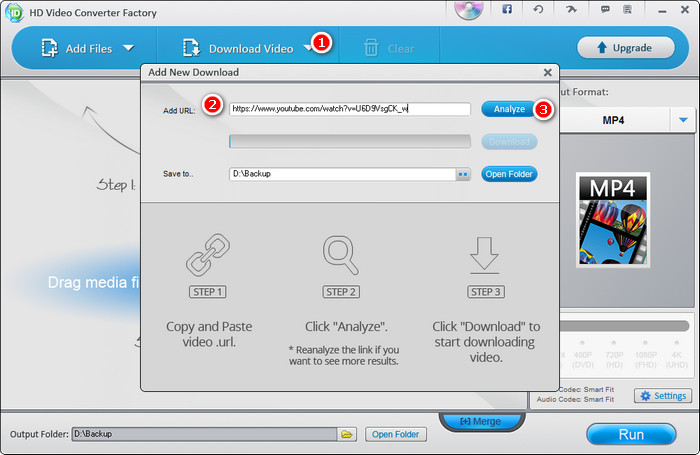
Task: Expand the Add Files dropdown arrow
Action: click(x=129, y=48)
